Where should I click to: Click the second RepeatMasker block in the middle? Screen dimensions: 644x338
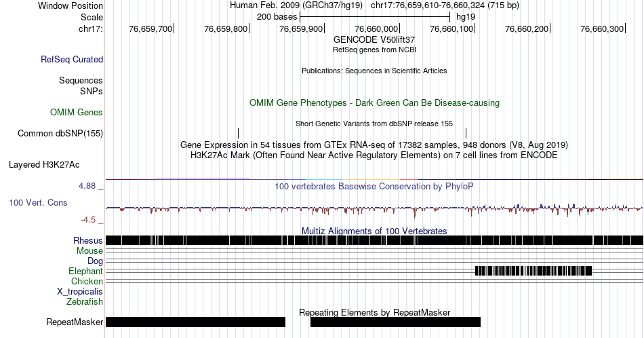click(x=395, y=322)
